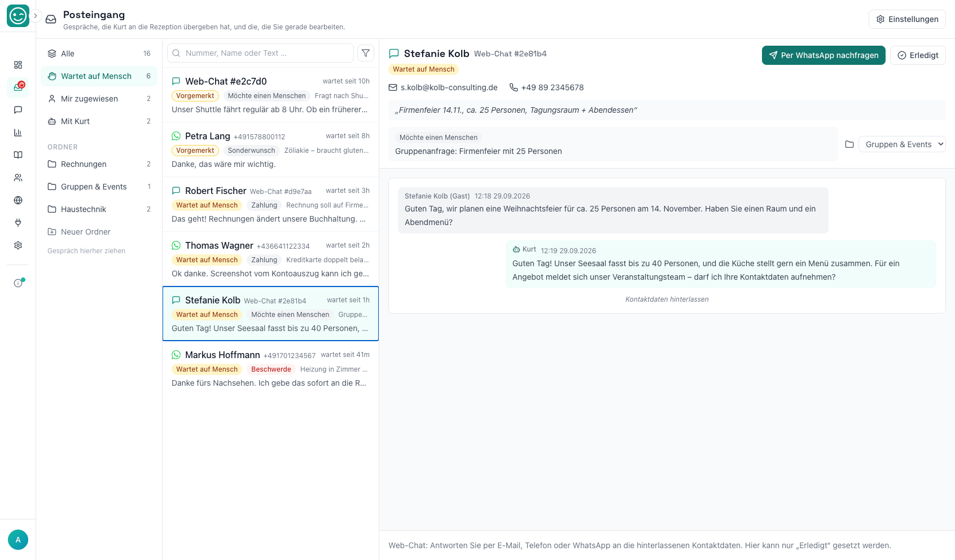Image resolution: width=955 pixels, height=560 pixels.
Task: Click the info icon with green dot
Action: click(x=18, y=283)
